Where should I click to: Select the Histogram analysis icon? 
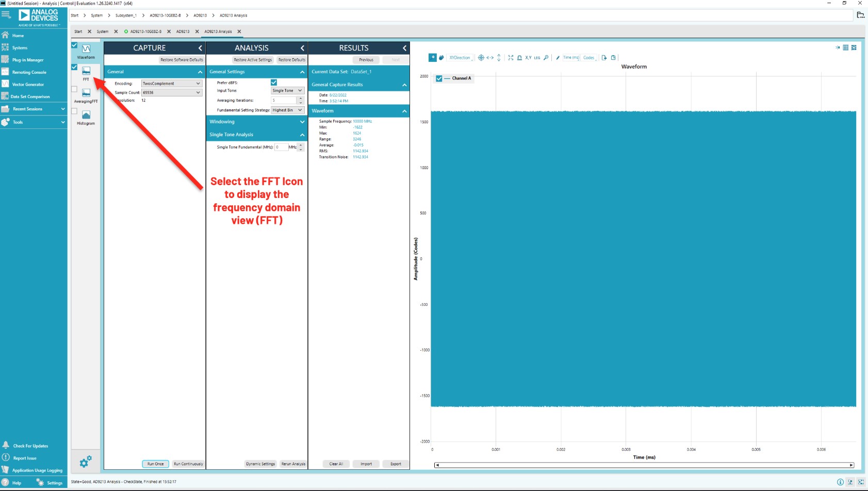click(86, 116)
